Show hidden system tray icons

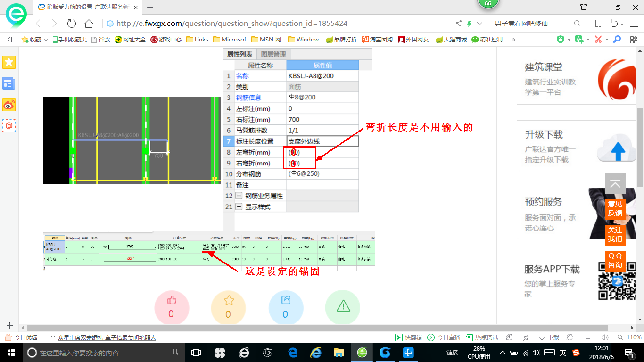click(x=503, y=353)
